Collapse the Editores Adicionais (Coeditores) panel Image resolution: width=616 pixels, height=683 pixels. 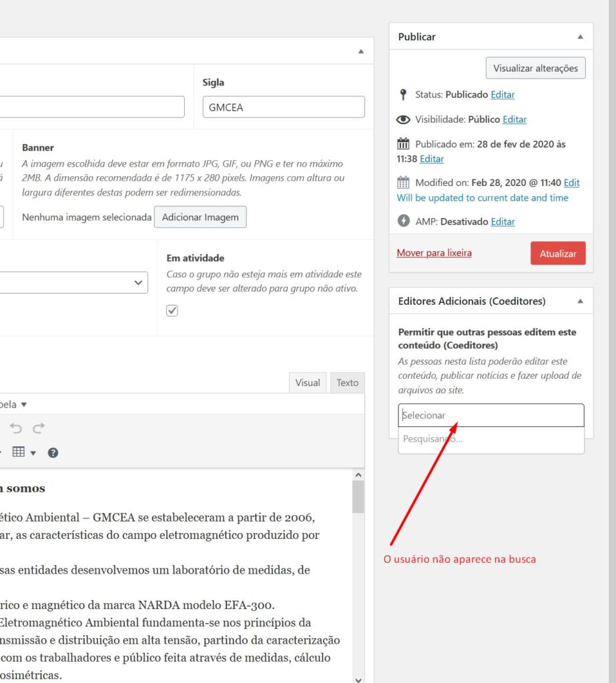pos(579,301)
